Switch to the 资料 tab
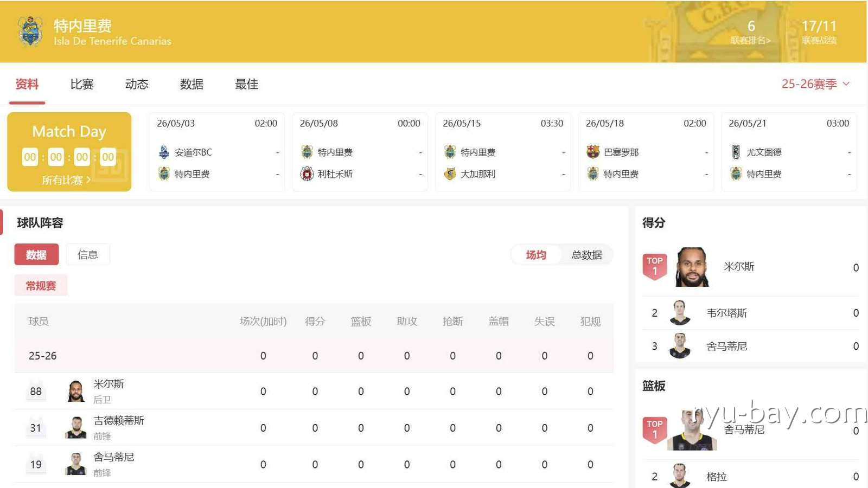The width and height of the screenshot is (868, 488). point(27,84)
